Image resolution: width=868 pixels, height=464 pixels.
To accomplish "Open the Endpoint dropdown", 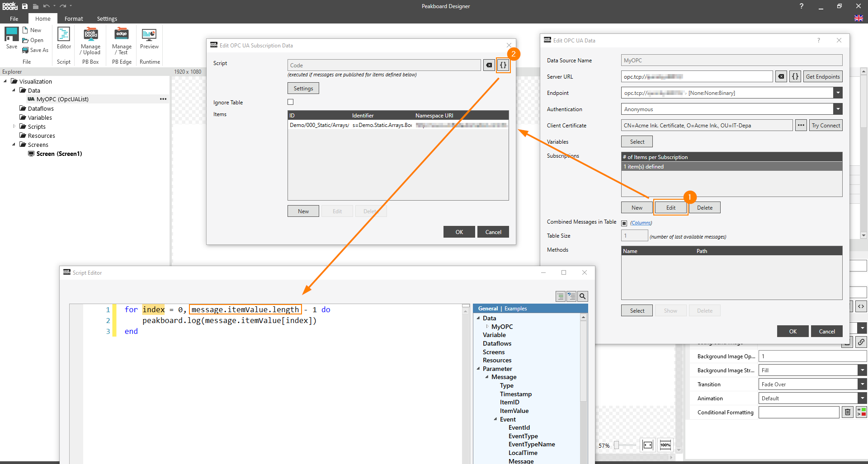I will [838, 93].
